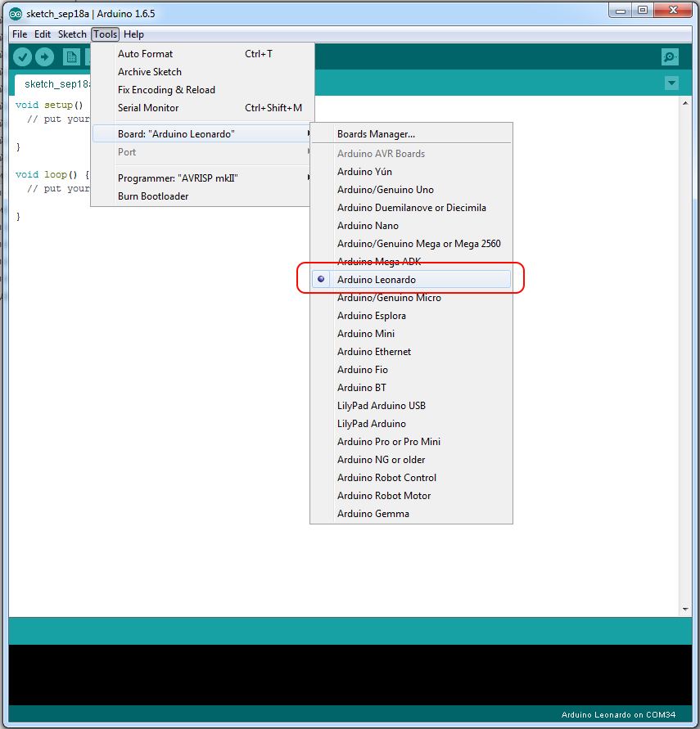Select Arduino/Genuino Mega or Mega 2560

pyautogui.click(x=411, y=244)
